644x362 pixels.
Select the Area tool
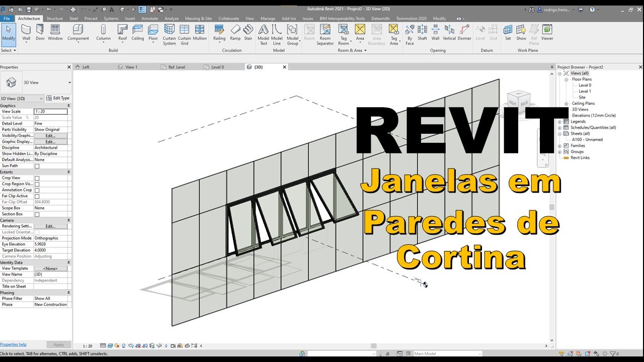[360, 32]
